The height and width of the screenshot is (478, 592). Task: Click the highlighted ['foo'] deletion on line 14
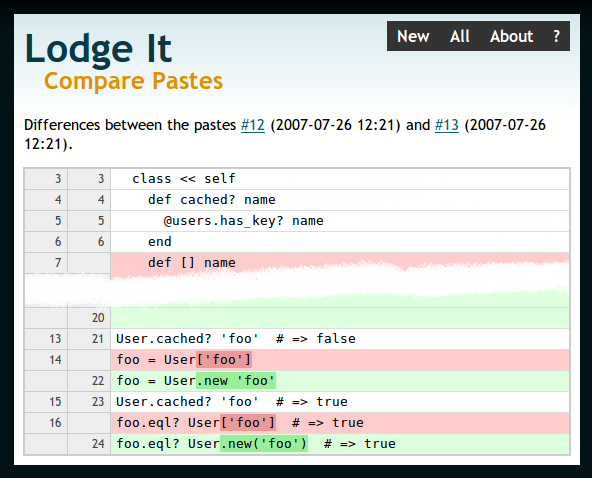coord(224,359)
